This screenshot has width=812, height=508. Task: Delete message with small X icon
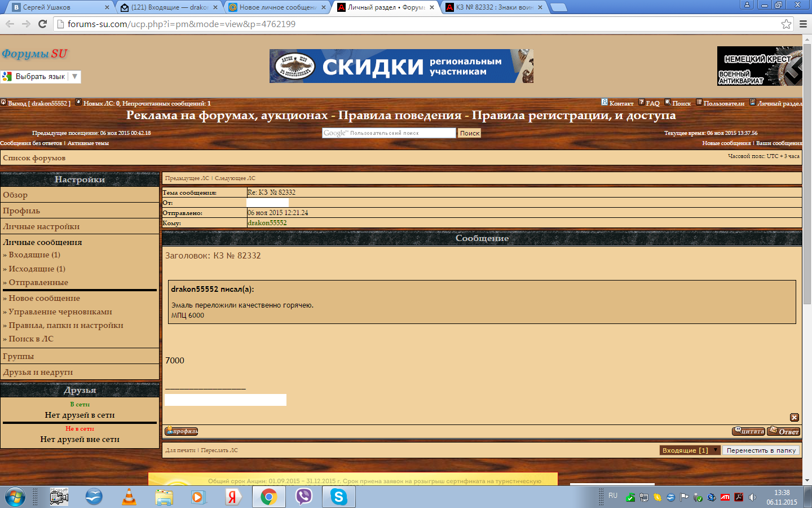pyautogui.click(x=794, y=418)
